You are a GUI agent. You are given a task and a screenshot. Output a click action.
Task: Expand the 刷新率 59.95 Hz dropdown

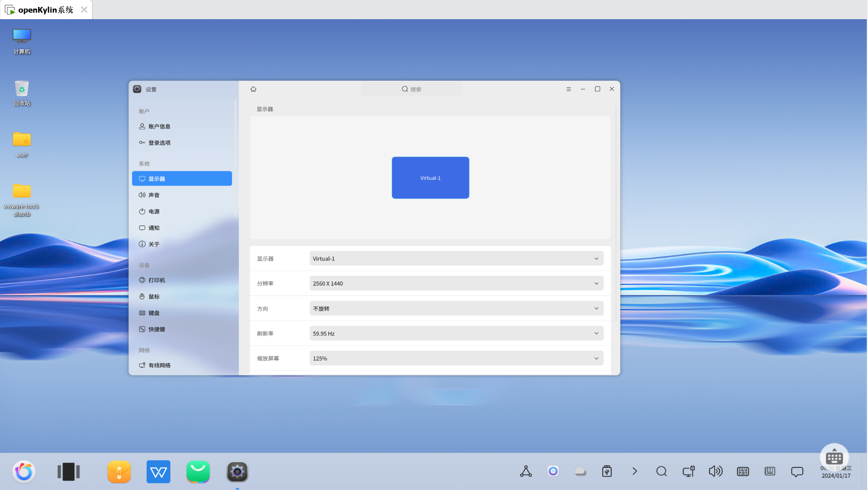click(456, 333)
